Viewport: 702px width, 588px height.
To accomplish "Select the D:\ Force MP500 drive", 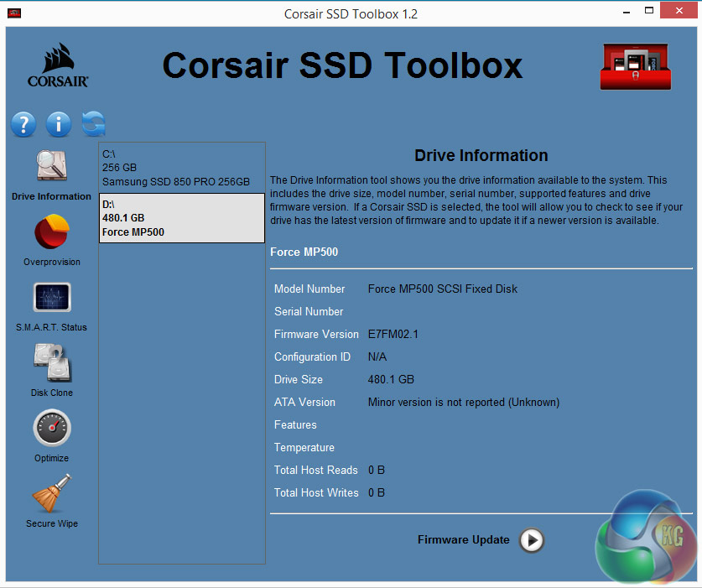I will (x=181, y=218).
